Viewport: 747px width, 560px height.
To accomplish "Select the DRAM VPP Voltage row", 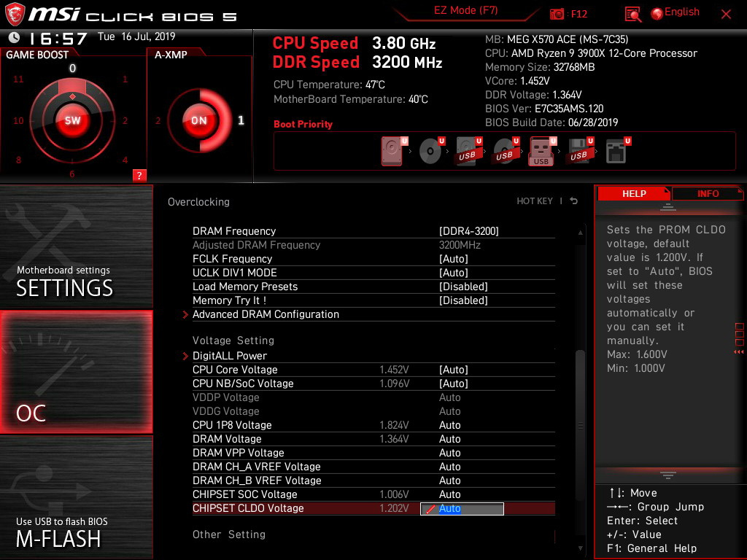I will click(373, 452).
